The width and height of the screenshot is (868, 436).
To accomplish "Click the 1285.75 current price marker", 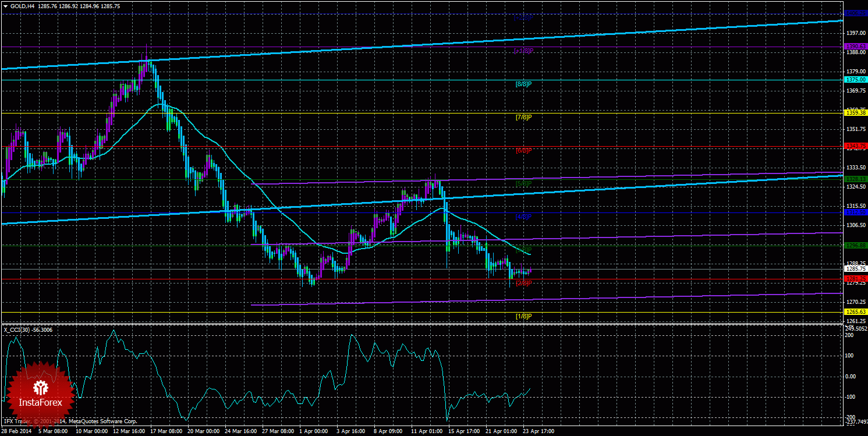I will [x=855, y=269].
